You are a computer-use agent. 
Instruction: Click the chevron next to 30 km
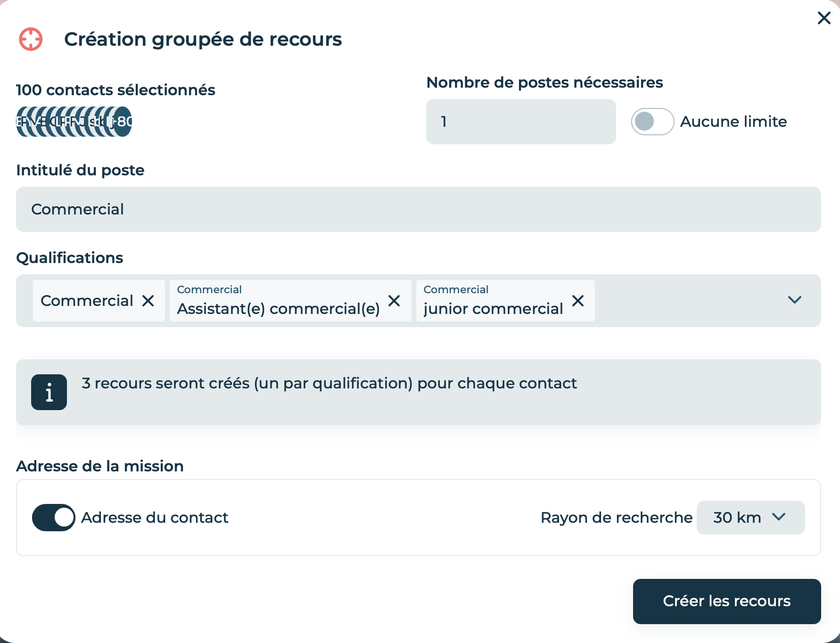pyautogui.click(x=779, y=517)
